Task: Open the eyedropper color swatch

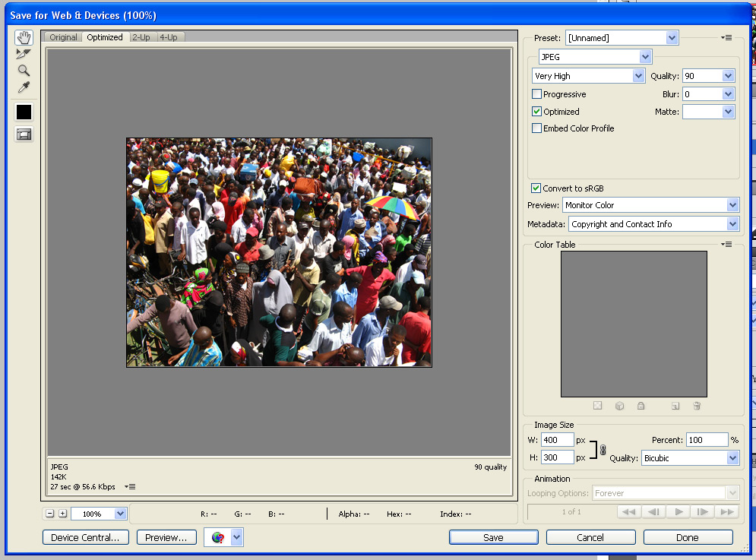Action: tap(24, 112)
